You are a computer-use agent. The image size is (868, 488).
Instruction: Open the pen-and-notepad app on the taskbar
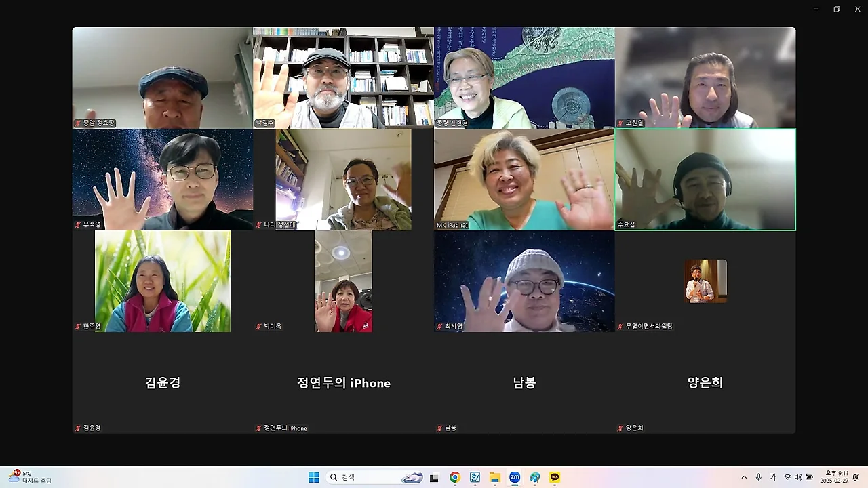coord(475,477)
